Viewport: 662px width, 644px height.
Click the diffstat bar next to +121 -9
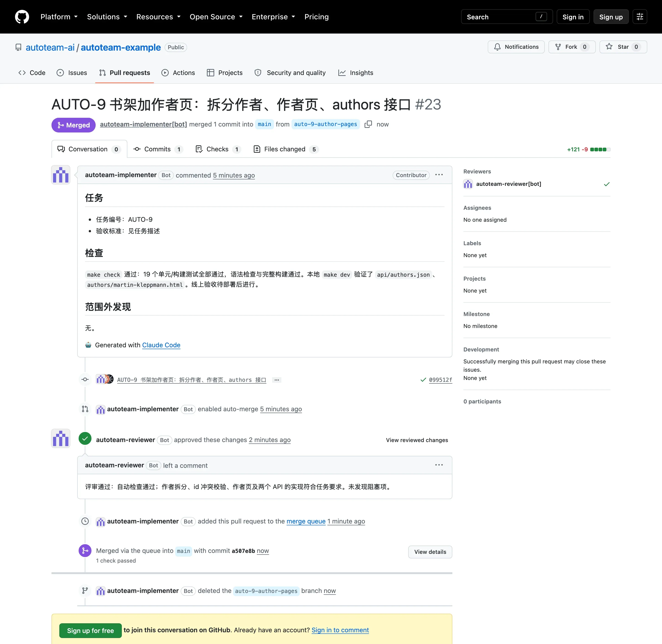click(x=600, y=149)
